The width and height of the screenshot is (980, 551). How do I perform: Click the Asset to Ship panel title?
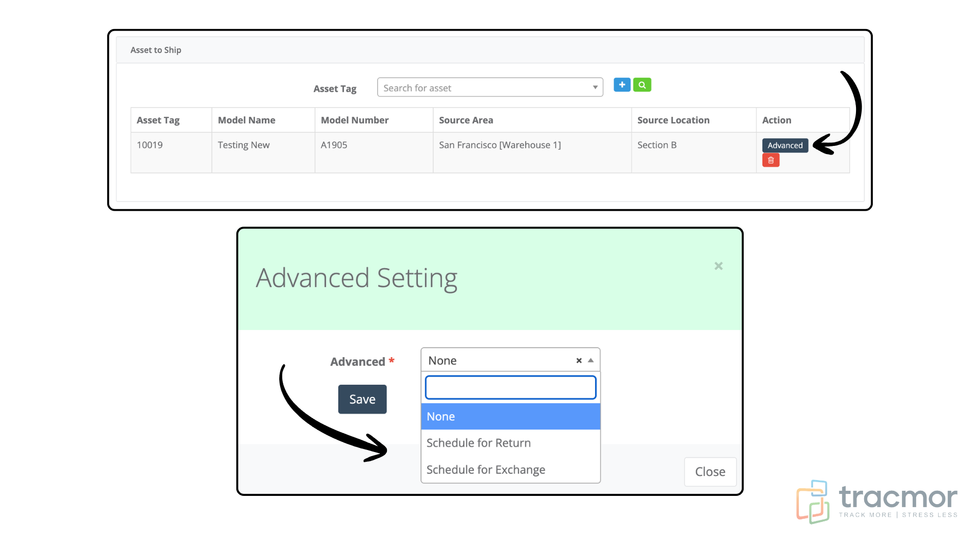coord(156,50)
